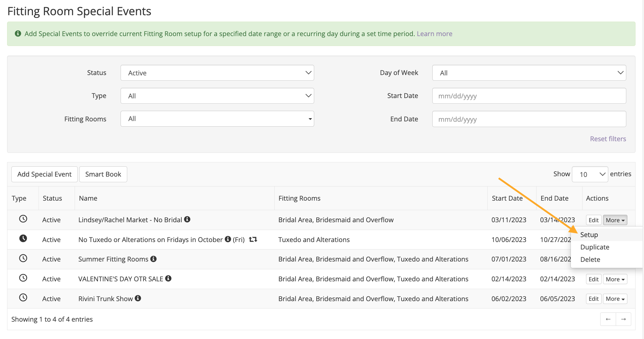644x339 pixels.
Task: Click the info icon in the green banner
Action: pyautogui.click(x=18, y=34)
